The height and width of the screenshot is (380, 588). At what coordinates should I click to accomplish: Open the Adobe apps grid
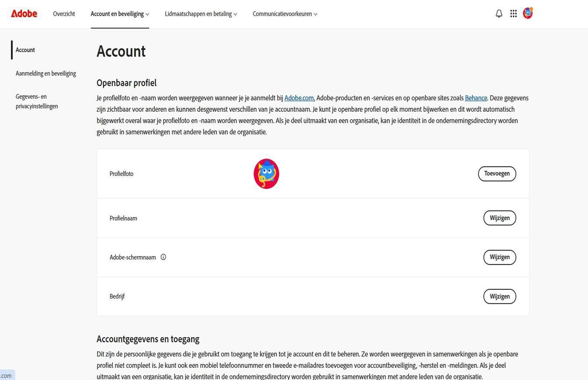[x=513, y=13]
